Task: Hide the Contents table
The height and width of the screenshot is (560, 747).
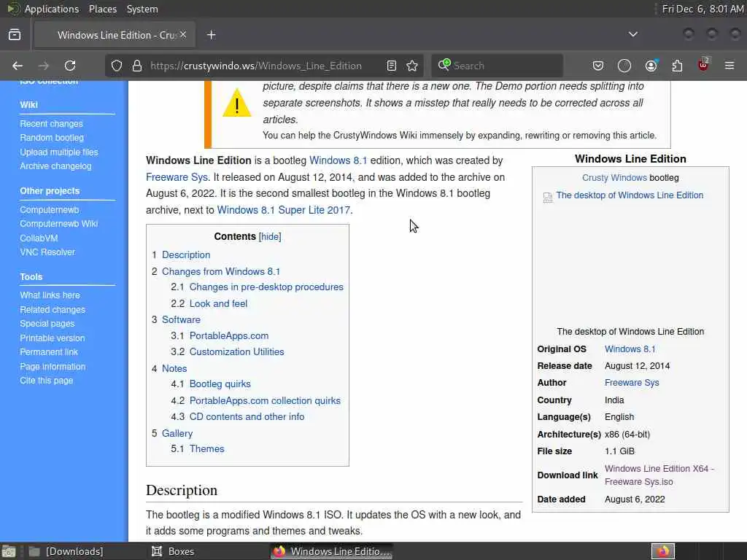Action: [x=270, y=237]
